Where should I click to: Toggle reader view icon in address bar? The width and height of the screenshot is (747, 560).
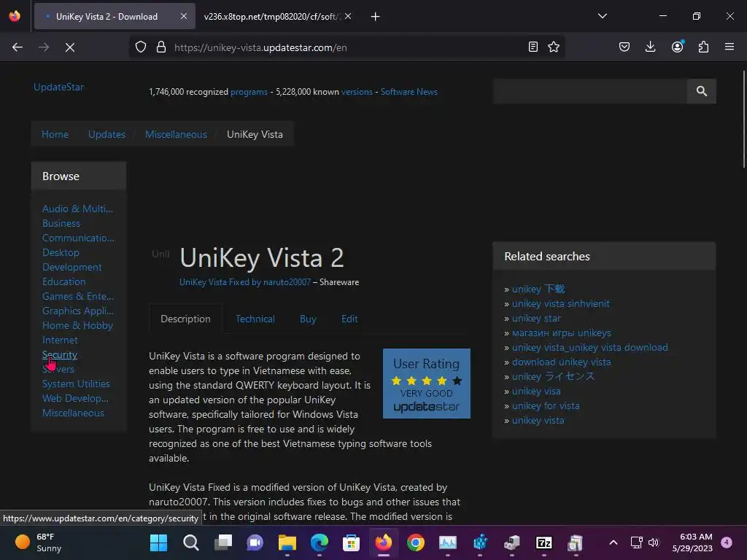[x=533, y=47]
